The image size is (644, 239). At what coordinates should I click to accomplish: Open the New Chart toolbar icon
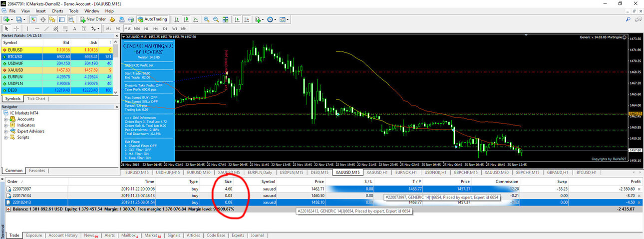pos(6,19)
